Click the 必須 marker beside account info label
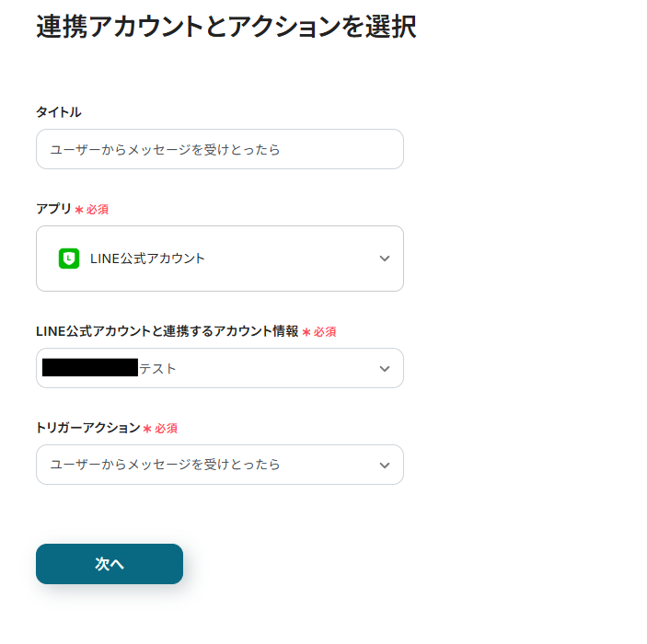Image resolution: width=647 pixels, height=644 pixels. pyautogui.click(x=325, y=332)
